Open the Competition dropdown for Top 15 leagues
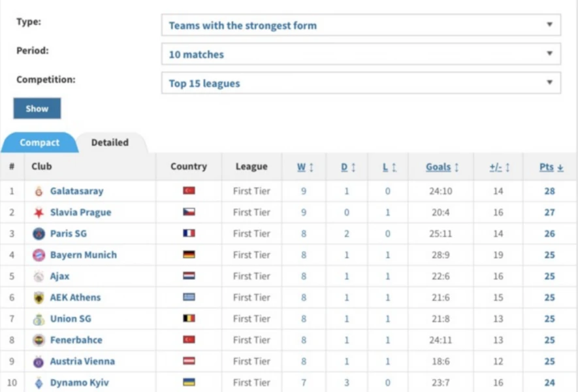578x392 pixels. click(361, 83)
